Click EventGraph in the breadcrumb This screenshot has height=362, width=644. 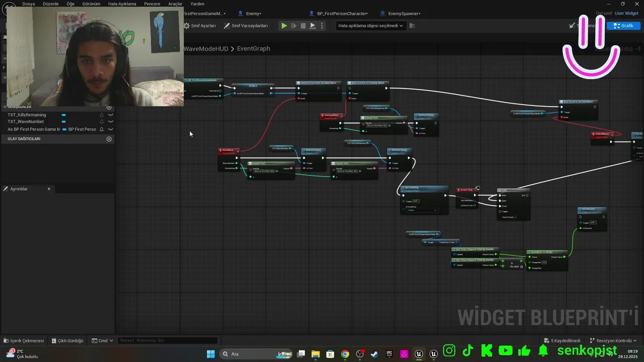tap(254, 49)
